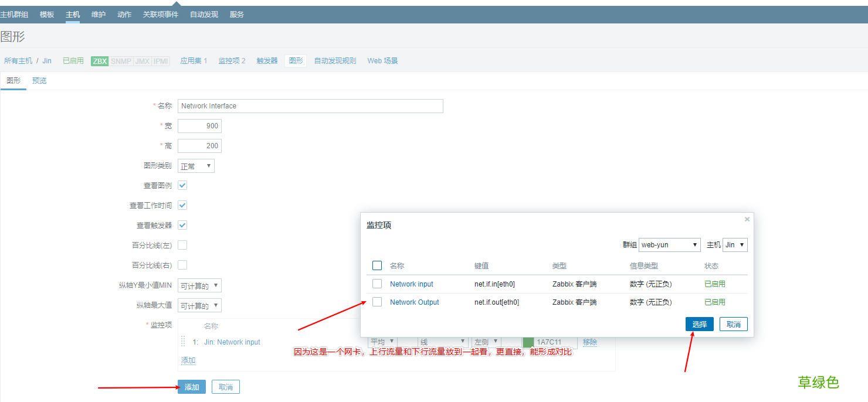Open the 图形类别 dropdown
Screen dimensions: 868x402
click(x=195, y=166)
